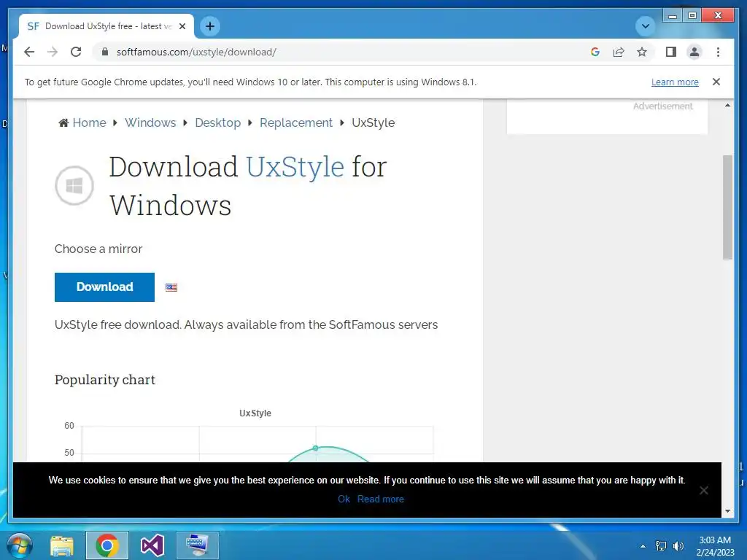Click the chart data point marker
747x560 pixels.
pos(315,448)
